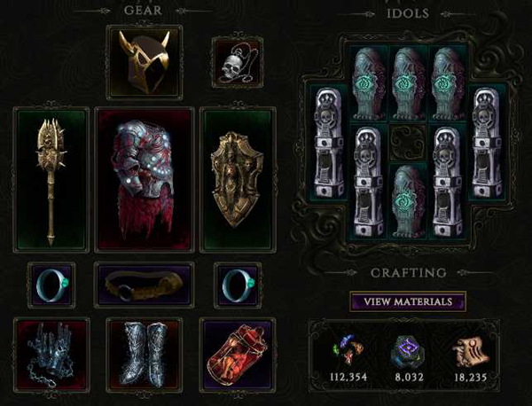Click the empty center idol slot
The width and height of the screenshot is (532, 406).
click(408, 142)
